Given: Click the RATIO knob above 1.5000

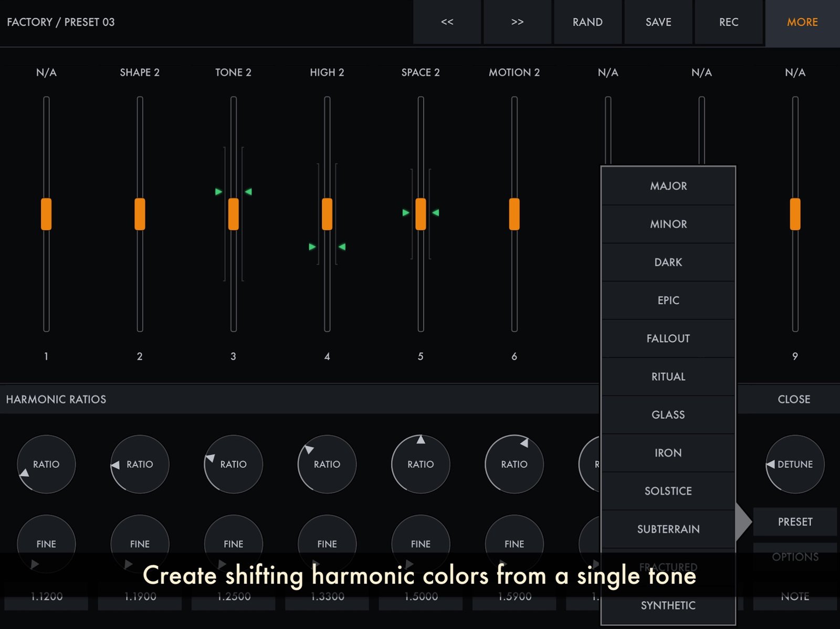Looking at the screenshot, I should [x=421, y=464].
